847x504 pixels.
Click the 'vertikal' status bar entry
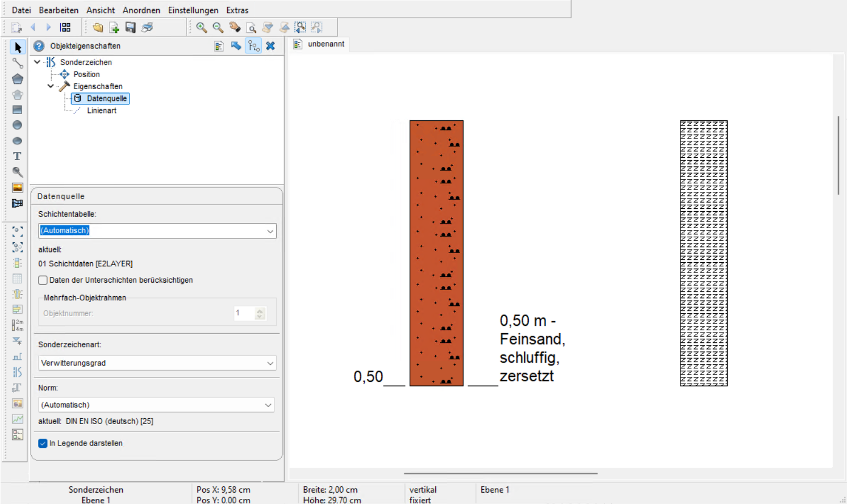[x=423, y=490]
